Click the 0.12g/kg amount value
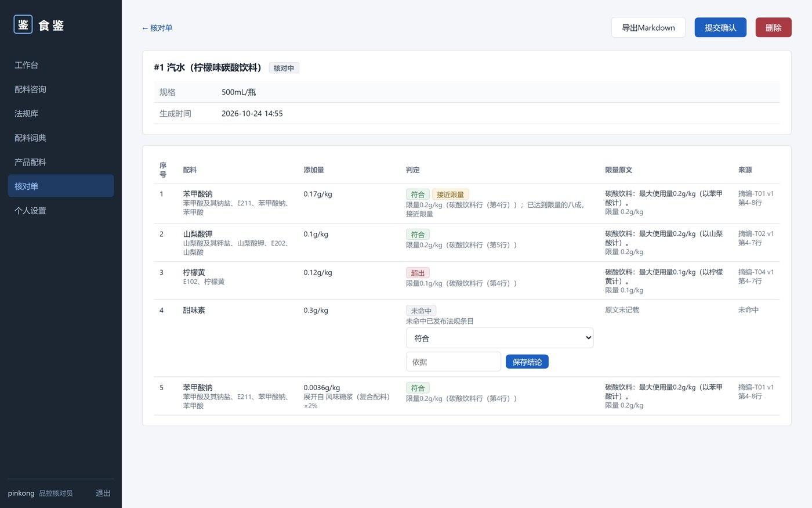The width and height of the screenshot is (812, 508). (x=318, y=272)
